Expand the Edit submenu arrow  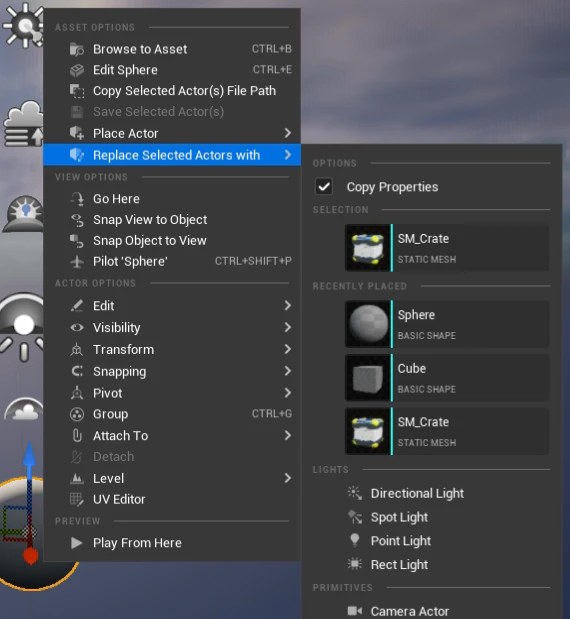[288, 306]
